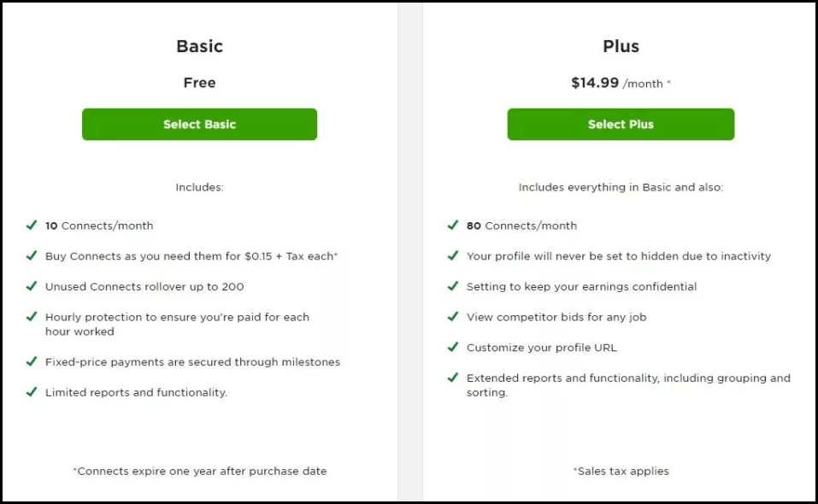Click the Basic plan title

(199, 46)
